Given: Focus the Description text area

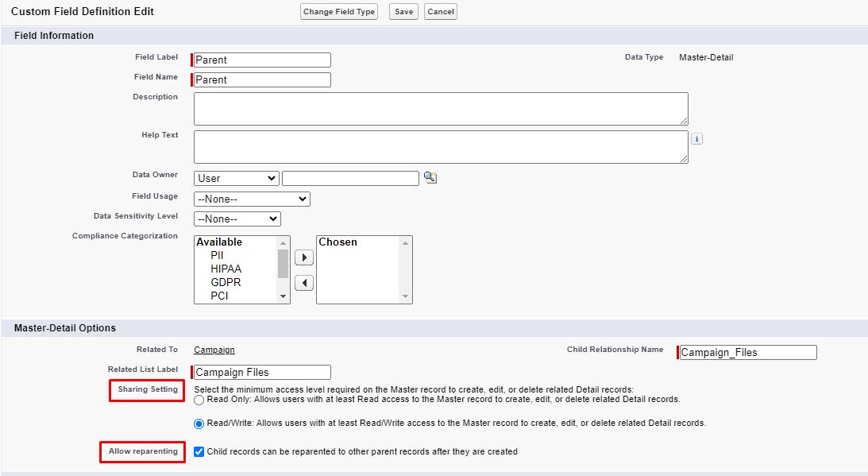Looking at the screenshot, I should 441,109.
